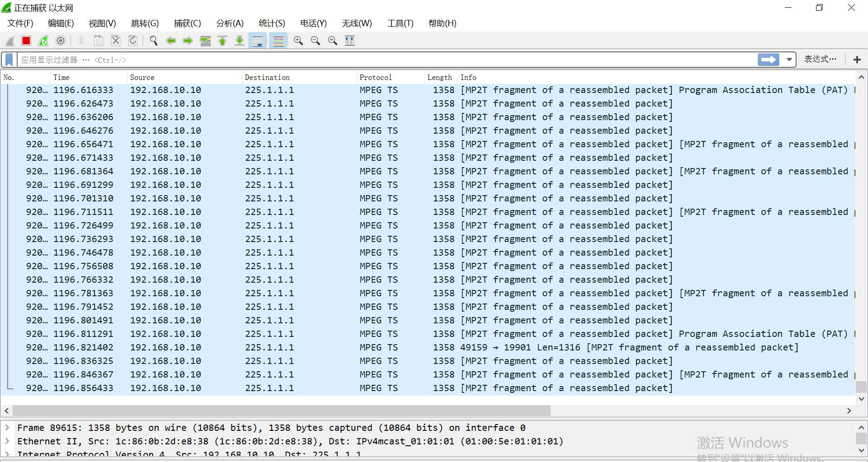The width and height of the screenshot is (868, 462).
Task: Click the start capture shark fin icon
Action: [x=9, y=41]
